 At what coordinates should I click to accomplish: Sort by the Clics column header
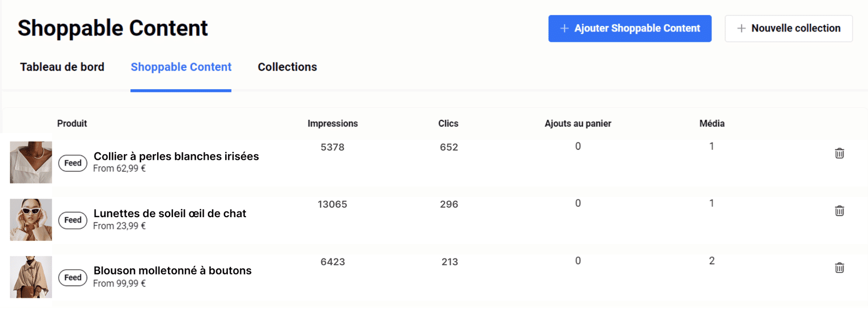[448, 123]
